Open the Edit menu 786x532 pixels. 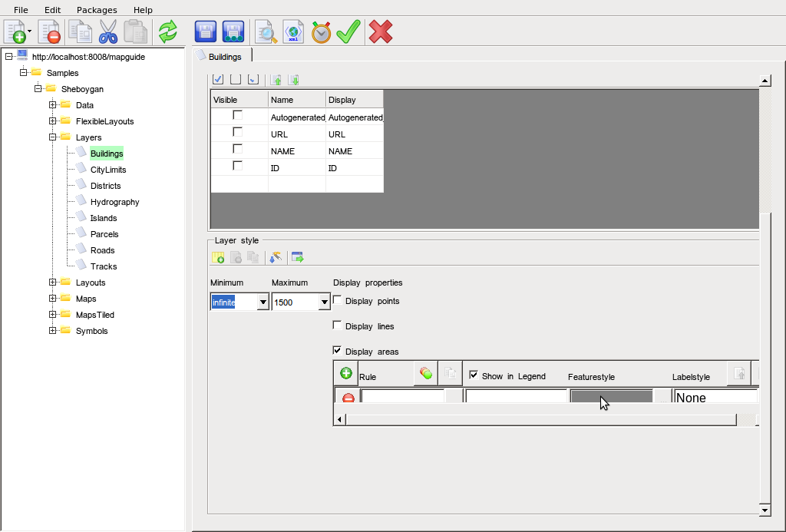52,10
